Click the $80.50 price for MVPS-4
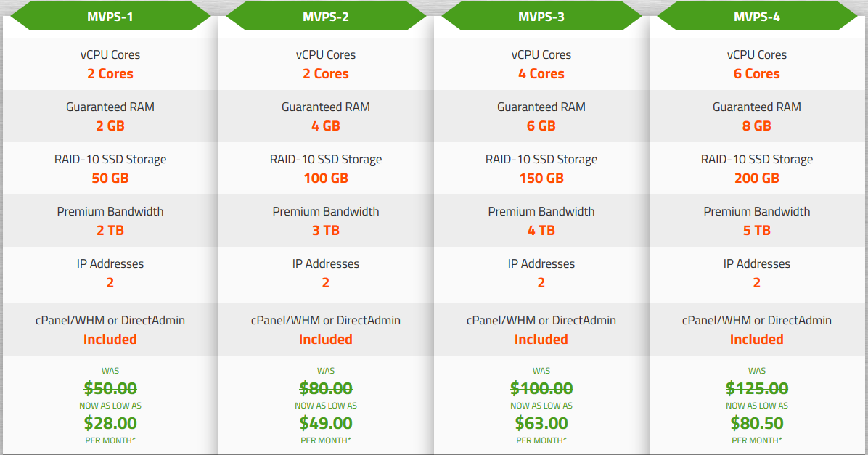The height and width of the screenshot is (455, 868). click(x=757, y=423)
